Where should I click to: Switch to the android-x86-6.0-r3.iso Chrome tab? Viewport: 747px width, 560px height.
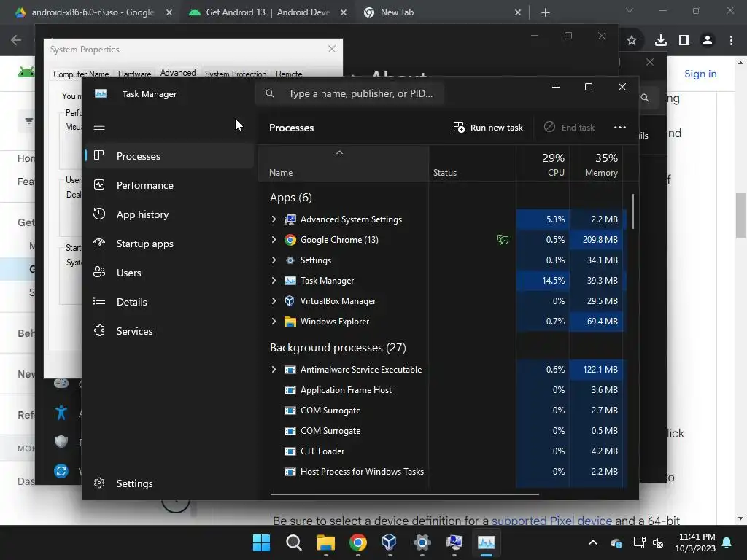pos(93,12)
